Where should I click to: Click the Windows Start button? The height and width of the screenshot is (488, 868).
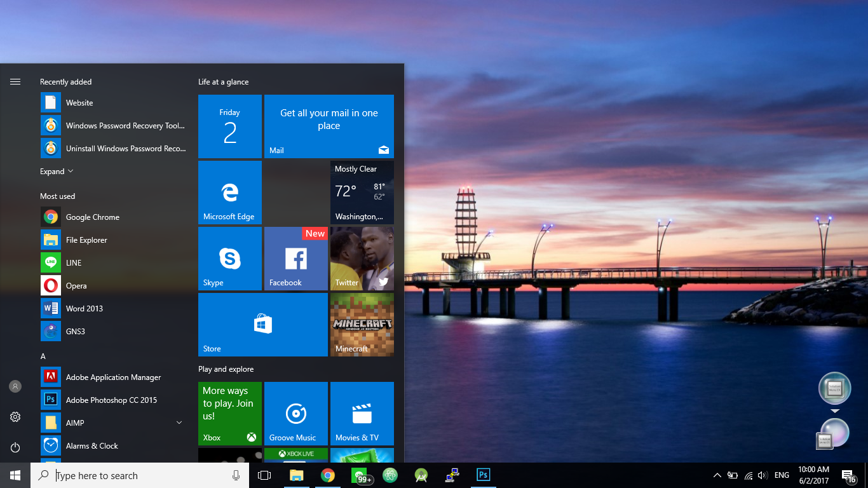pyautogui.click(x=15, y=475)
